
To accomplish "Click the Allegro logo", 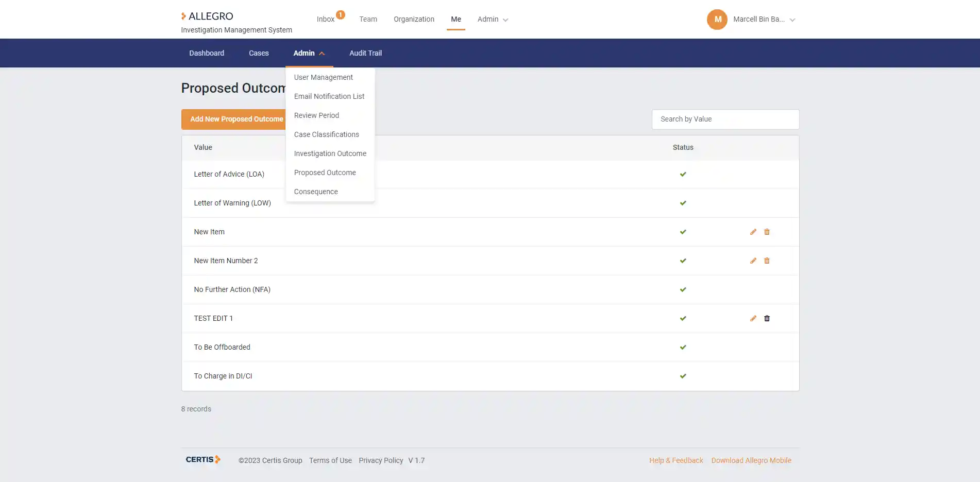I will [207, 16].
